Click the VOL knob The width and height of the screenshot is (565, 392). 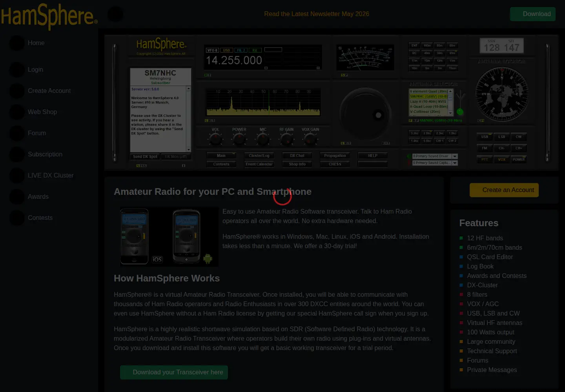[x=215, y=138]
